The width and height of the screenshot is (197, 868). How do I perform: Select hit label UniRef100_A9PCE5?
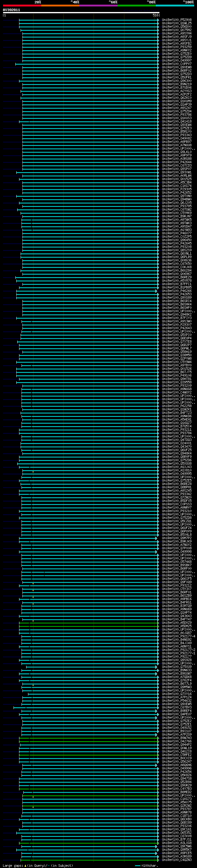[x=177, y=853]
